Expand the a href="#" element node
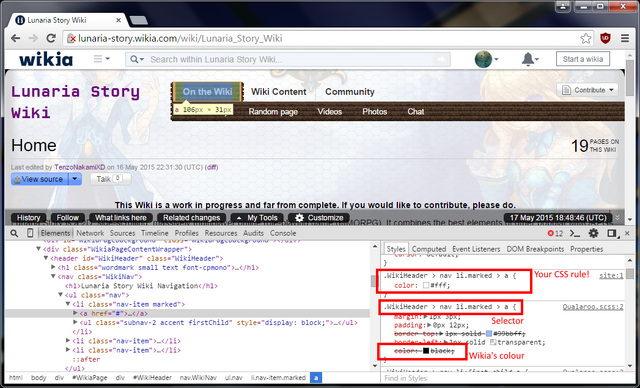This screenshot has height=388, width=640. click(75, 313)
